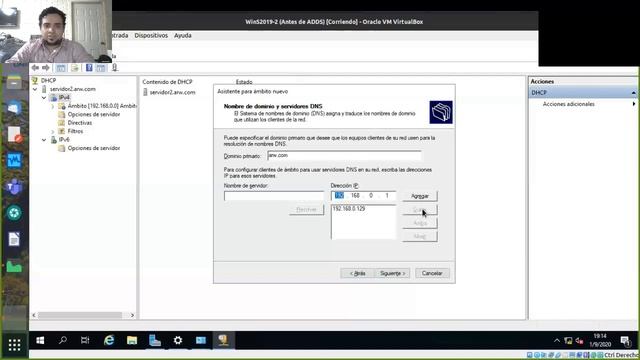Click the Dominio primario input field

pos(344,156)
